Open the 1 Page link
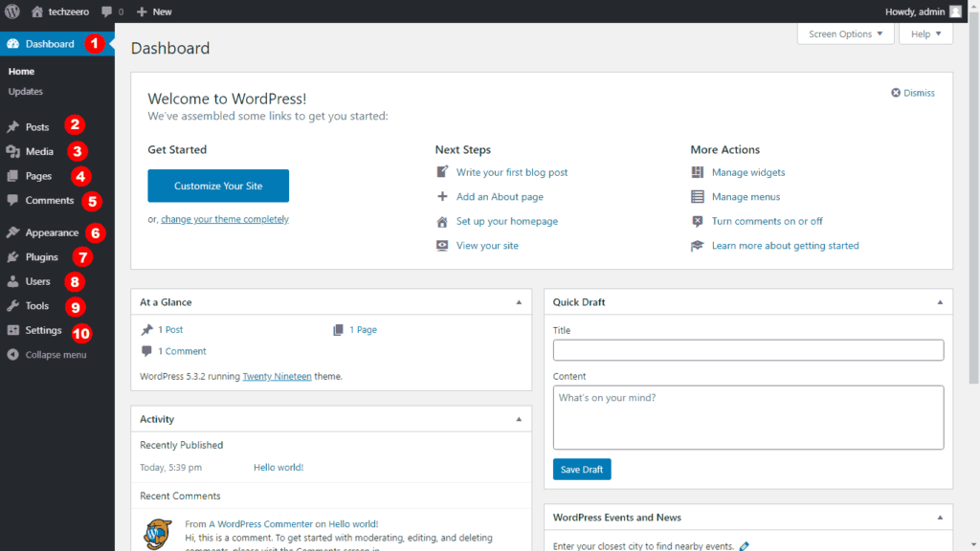980x551 pixels. (x=363, y=329)
